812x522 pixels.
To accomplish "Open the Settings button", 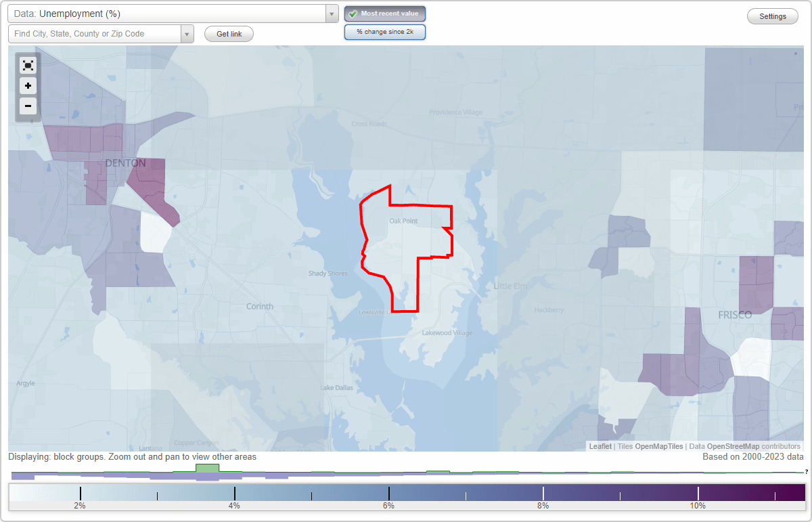I will (773, 17).
